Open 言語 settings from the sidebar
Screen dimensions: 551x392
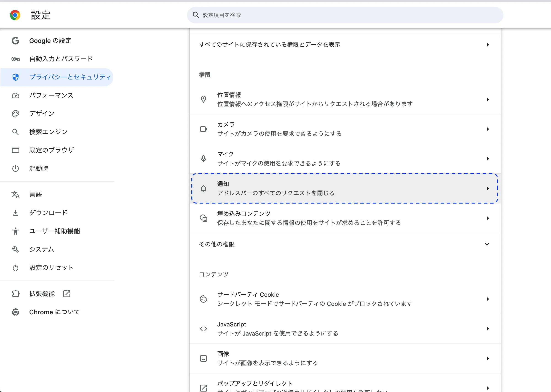click(x=57, y=195)
